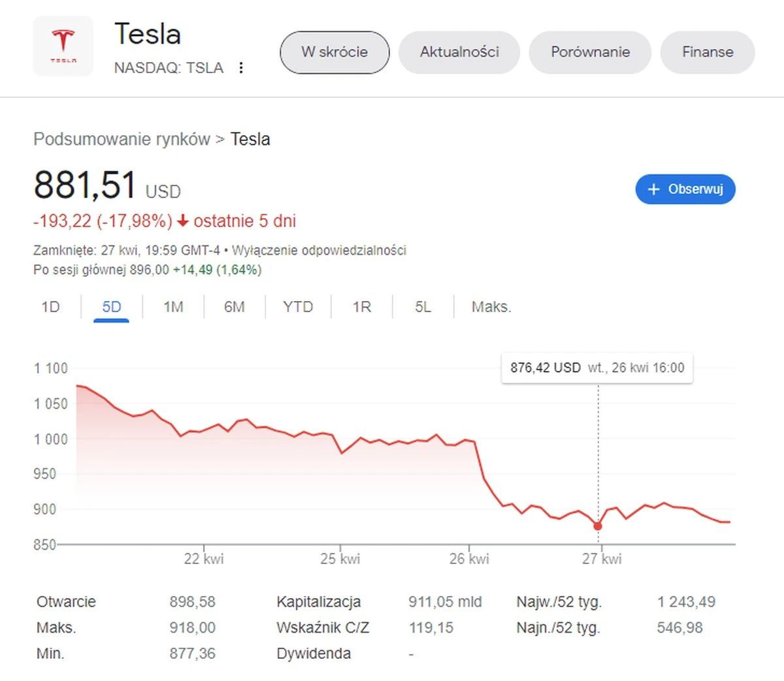Screen dimensions: 784x681
Task: Click the plus icon inside the Obserwuj button
Action: pyautogui.click(x=653, y=189)
